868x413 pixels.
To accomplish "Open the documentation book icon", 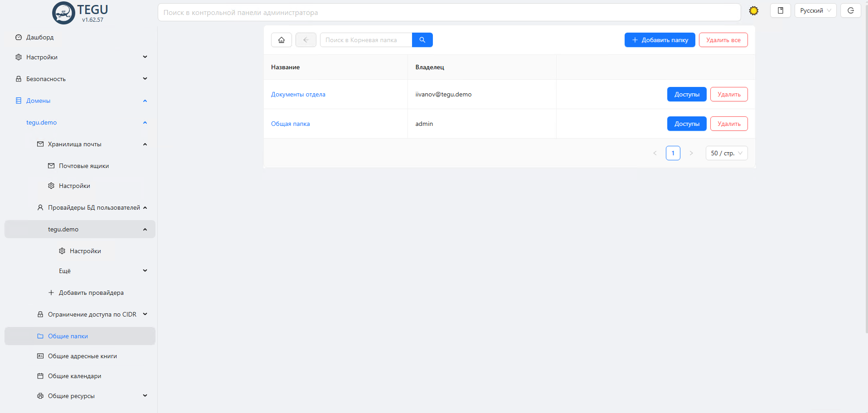I will 780,10.
